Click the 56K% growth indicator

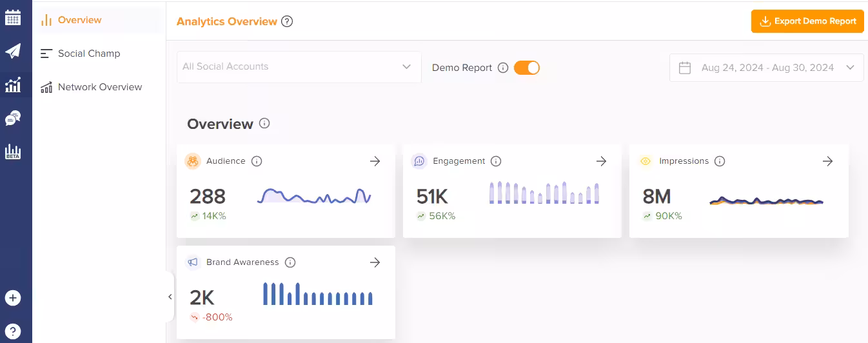tap(436, 216)
